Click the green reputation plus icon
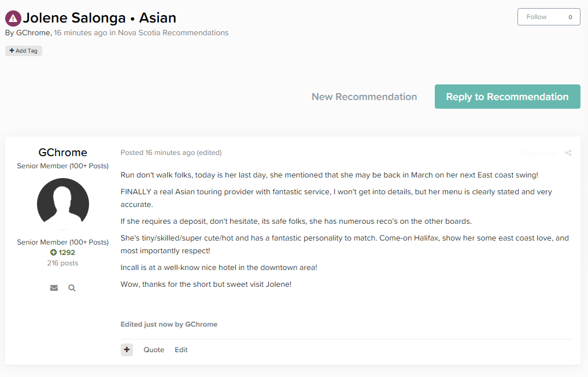The width and height of the screenshot is (588, 377). (54, 253)
